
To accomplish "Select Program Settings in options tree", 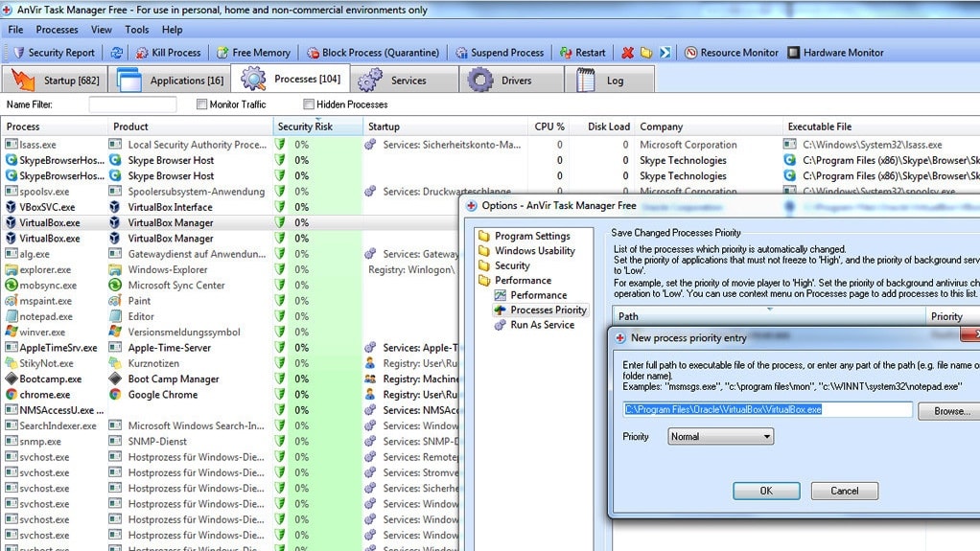I will pyautogui.click(x=531, y=236).
